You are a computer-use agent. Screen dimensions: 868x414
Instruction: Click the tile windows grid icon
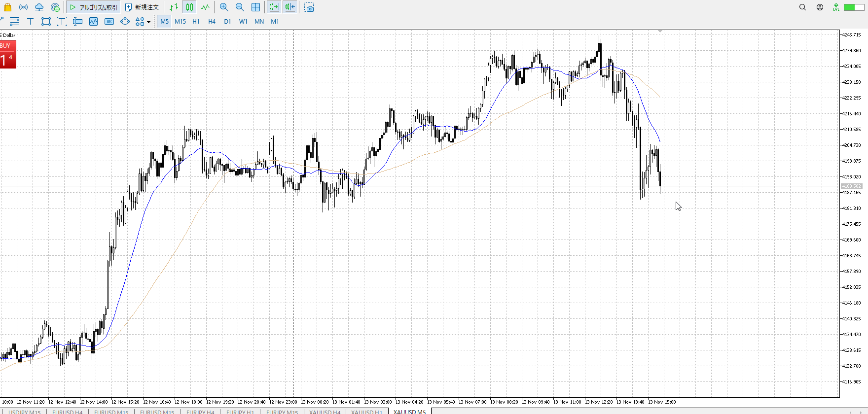pos(255,7)
